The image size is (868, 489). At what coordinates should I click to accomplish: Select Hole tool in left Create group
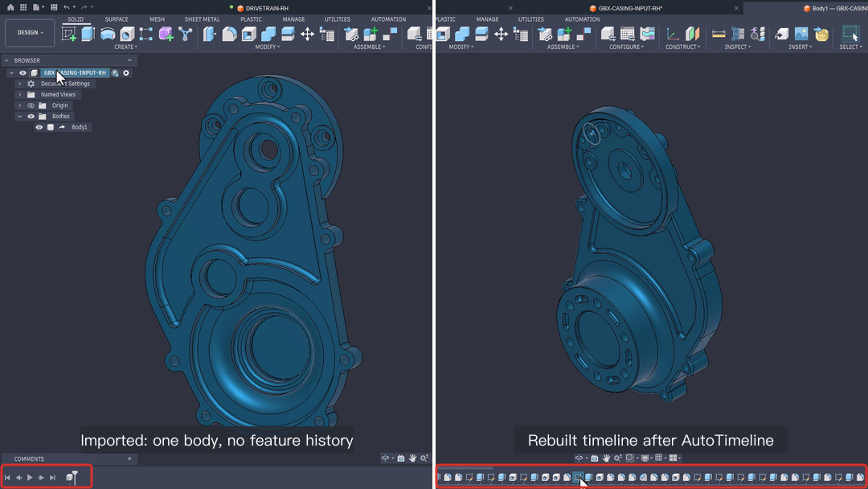127,34
